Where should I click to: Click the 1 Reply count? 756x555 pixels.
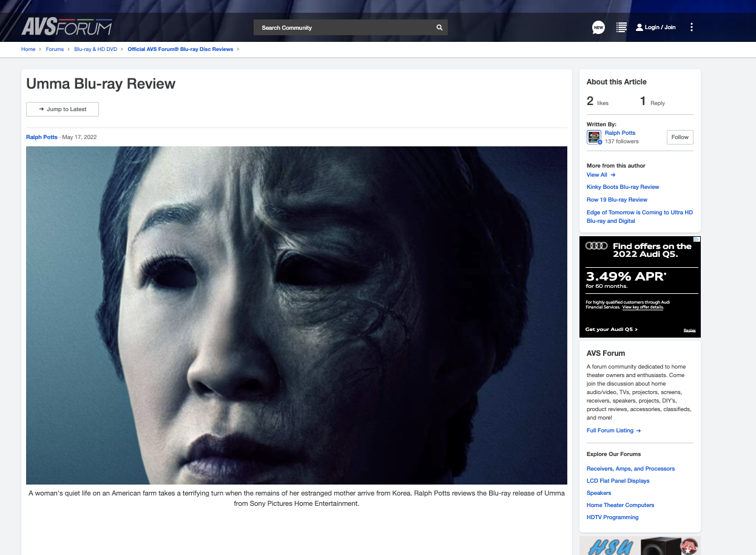(x=653, y=102)
